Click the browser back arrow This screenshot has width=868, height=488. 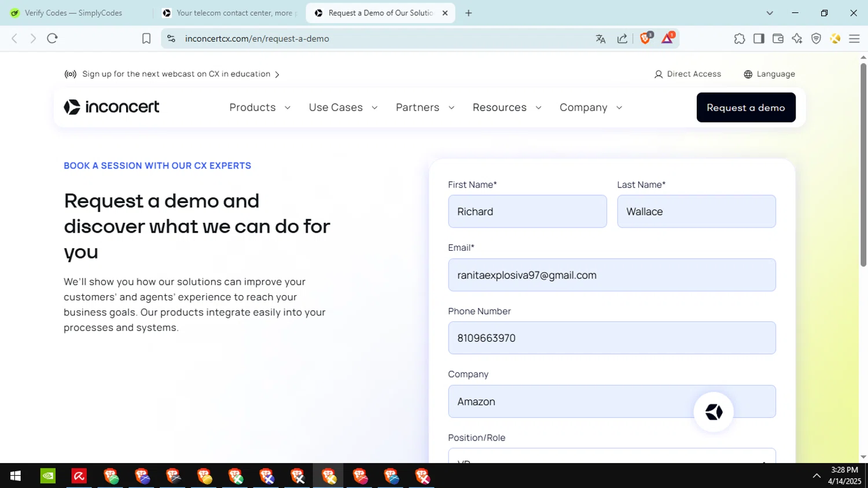(14, 38)
